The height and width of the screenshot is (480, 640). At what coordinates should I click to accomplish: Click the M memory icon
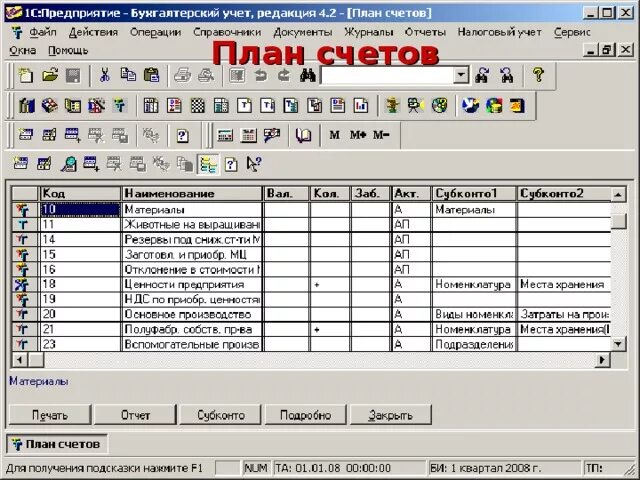335,135
